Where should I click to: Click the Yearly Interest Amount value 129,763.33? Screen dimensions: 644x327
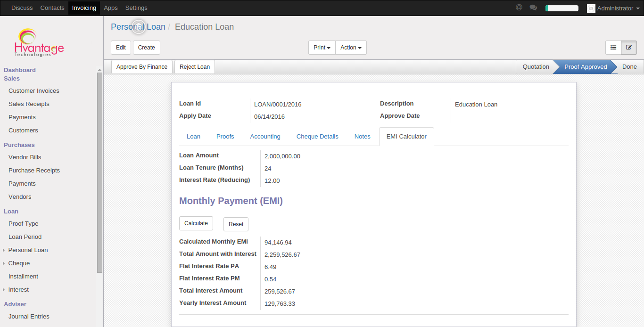coord(280,304)
